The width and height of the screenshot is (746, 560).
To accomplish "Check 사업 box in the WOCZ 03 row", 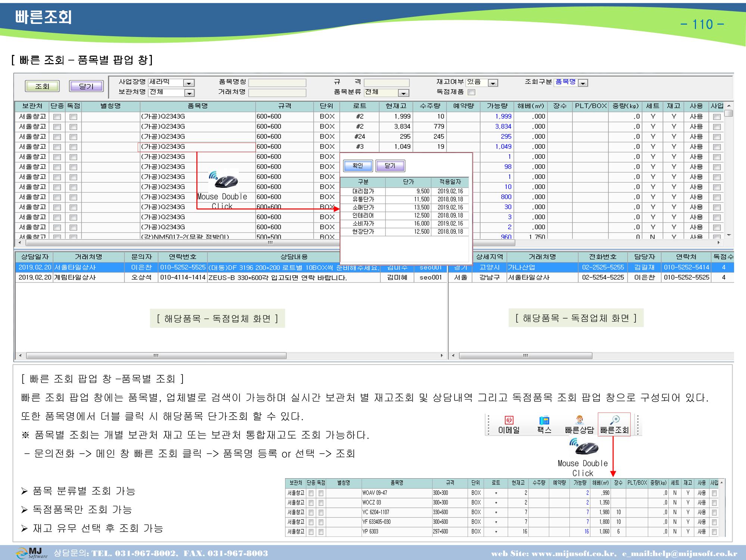I will coord(714,503).
